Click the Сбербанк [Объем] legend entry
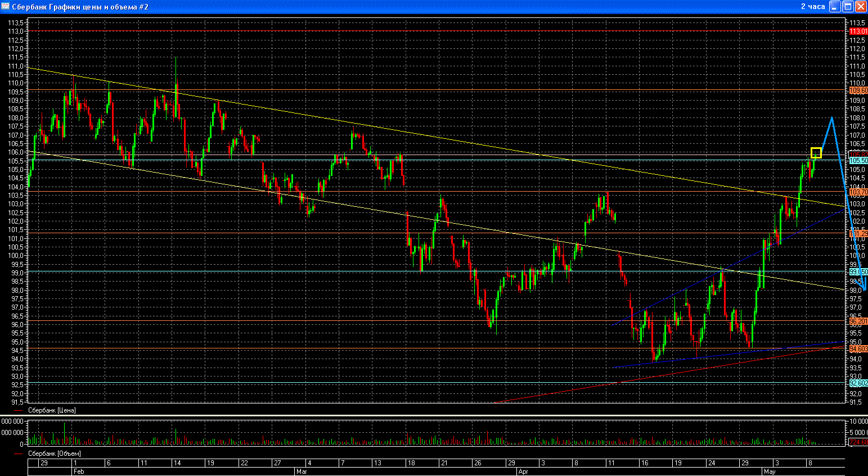The width and height of the screenshot is (868, 476). (x=54, y=454)
